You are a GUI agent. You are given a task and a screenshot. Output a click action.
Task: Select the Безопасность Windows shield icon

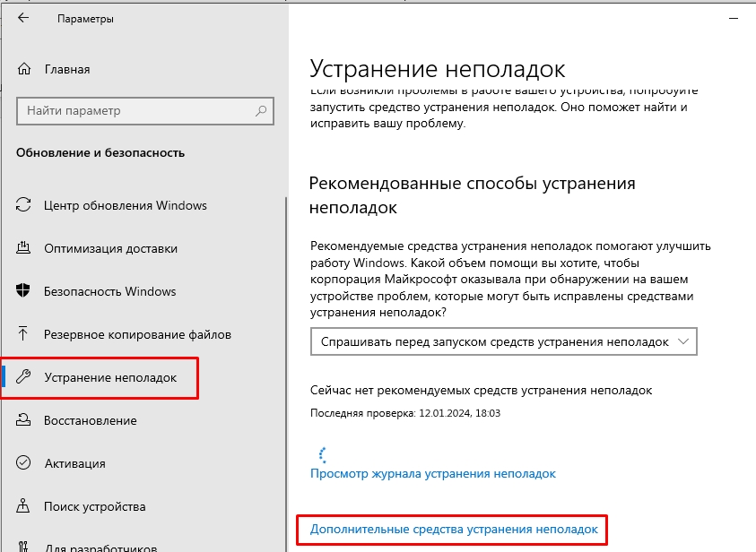point(24,291)
